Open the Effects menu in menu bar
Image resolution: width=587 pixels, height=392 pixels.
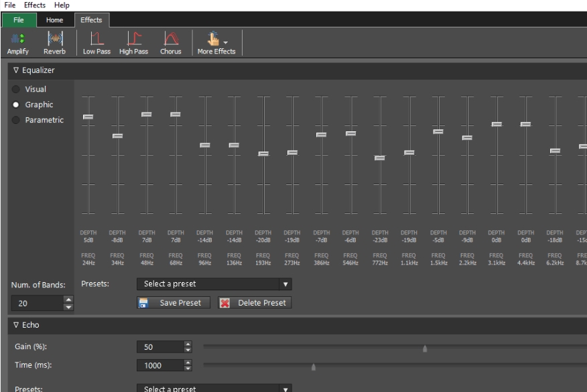[34, 5]
